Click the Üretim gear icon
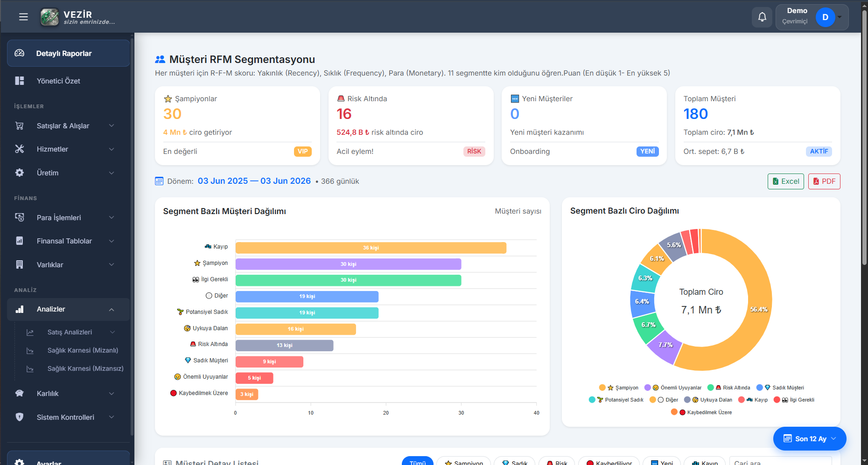 coord(20,173)
